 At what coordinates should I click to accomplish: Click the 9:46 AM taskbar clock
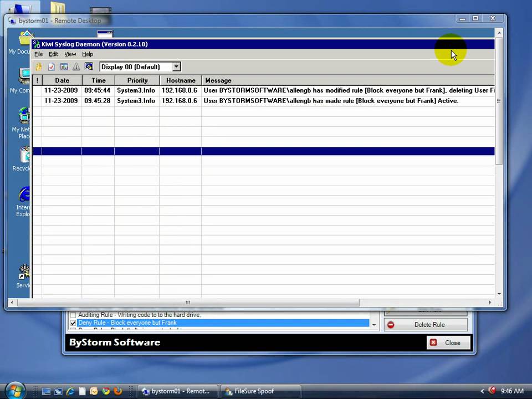pos(512,391)
